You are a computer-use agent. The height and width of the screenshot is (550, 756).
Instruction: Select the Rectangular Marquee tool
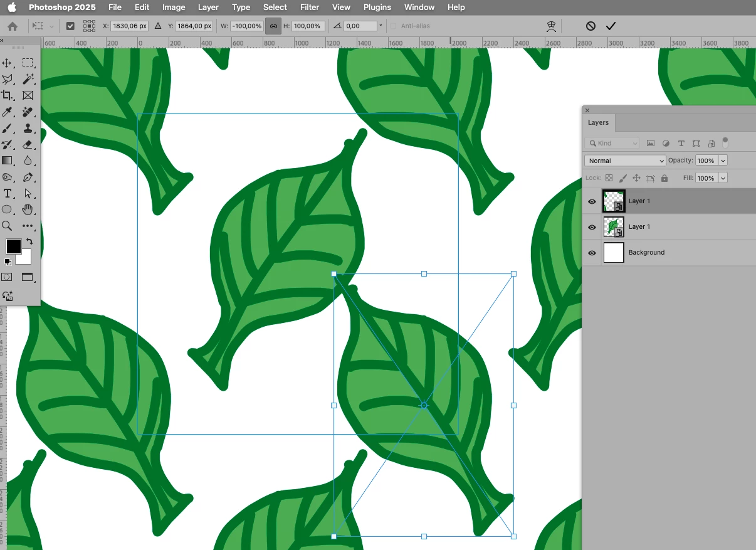coord(28,63)
